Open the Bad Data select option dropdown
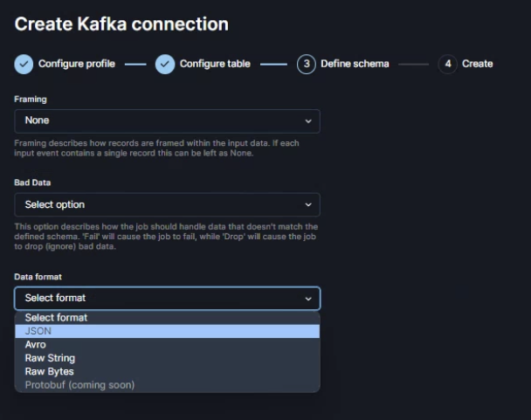Viewport: 531px width, 420px height. 167,204
